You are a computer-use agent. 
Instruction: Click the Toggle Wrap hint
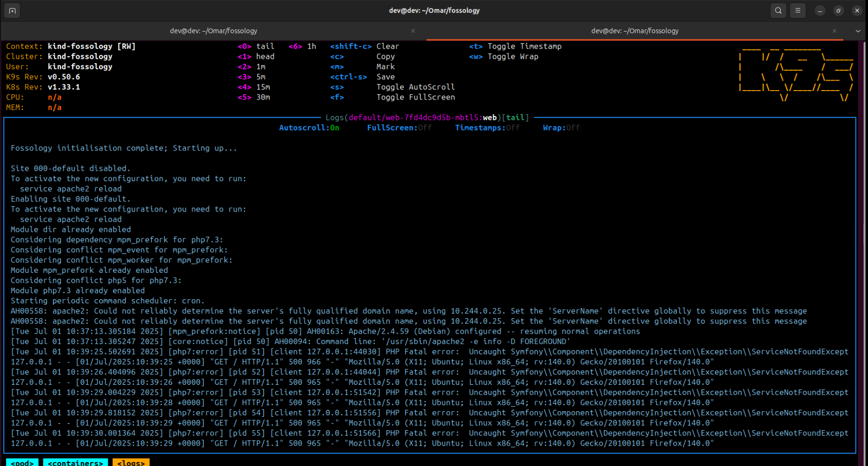513,57
